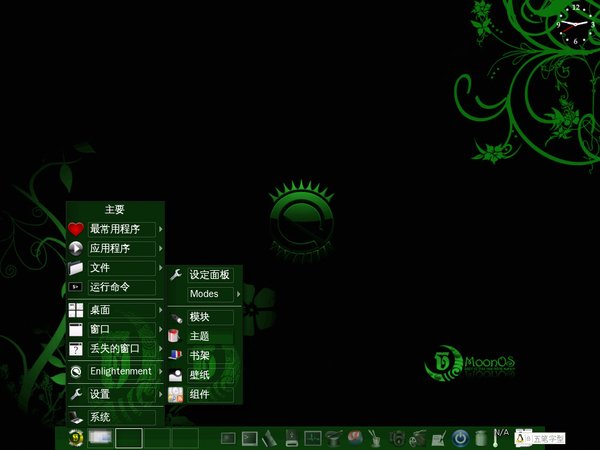
Task: Click the play icon for 应用程序
Action: pyautogui.click(x=76, y=249)
